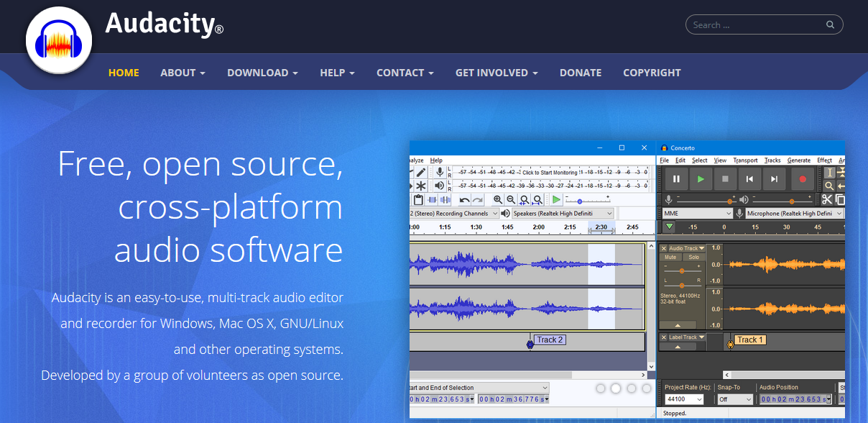Image resolution: width=868 pixels, height=423 pixels.
Task: Open the ABOUT menu
Action: [x=183, y=73]
